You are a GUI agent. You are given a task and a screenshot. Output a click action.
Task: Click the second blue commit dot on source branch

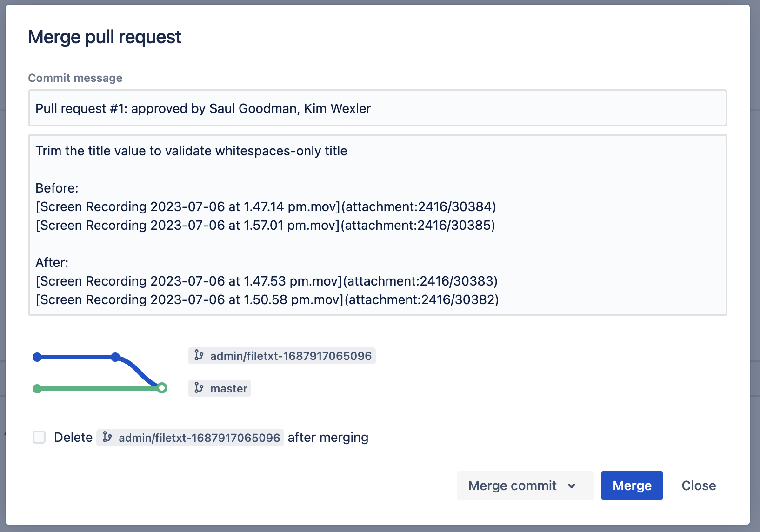pos(115,357)
